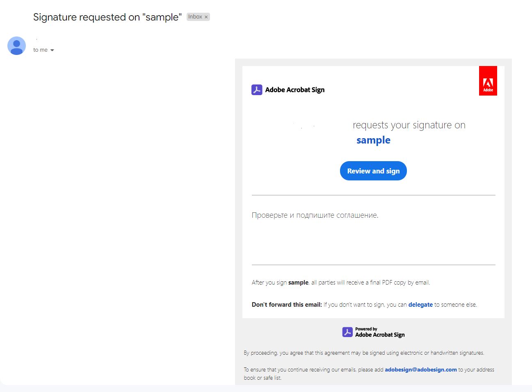The height and width of the screenshot is (392, 532).
Task: Open the blue "sample" document link
Action: point(373,140)
